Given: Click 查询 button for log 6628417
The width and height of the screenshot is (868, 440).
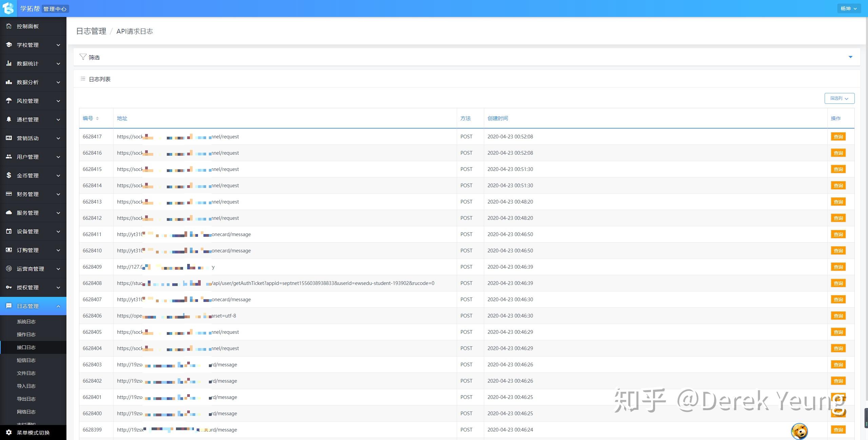Looking at the screenshot, I should click(838, 137).
